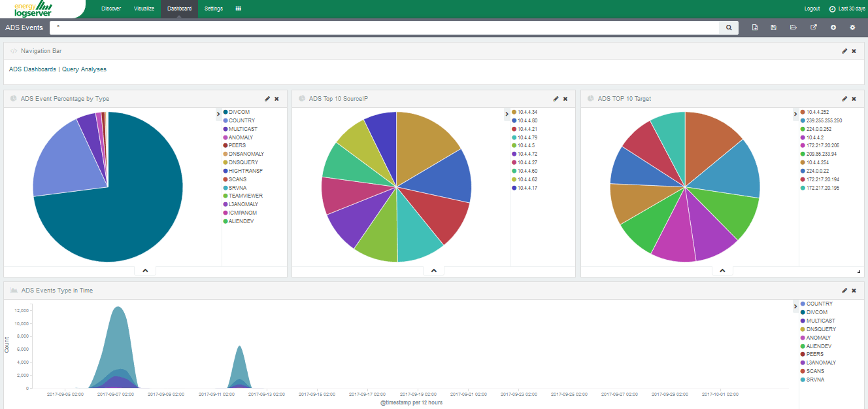Viewport: 868px width, 409px height.
Task: Switch to the Discover tab
Action: click(x=111, y=9)
